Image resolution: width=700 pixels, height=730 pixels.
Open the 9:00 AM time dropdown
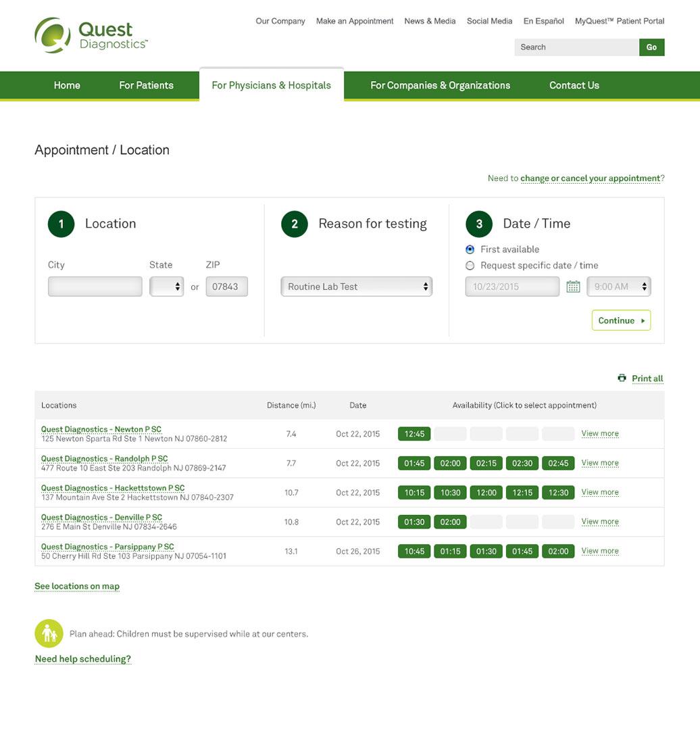click(619, 287)
